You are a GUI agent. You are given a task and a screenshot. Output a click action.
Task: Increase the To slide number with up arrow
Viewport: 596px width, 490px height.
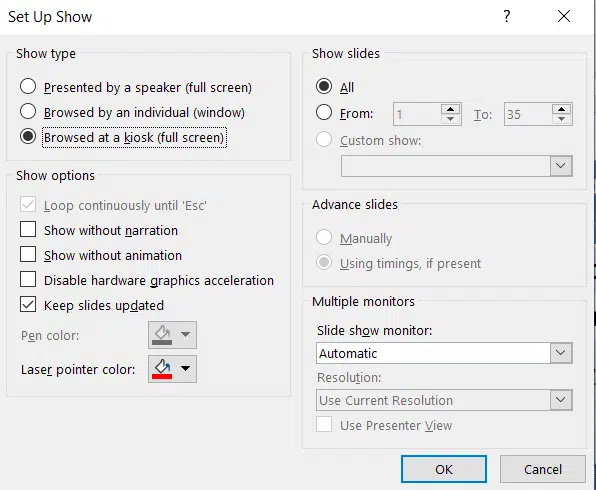tap(561, 109)
